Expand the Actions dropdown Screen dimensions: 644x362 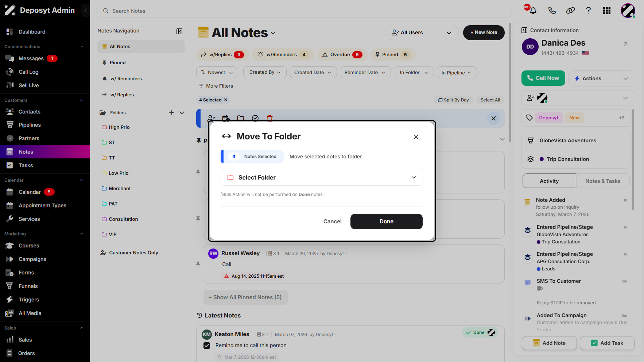pos(601,78)
